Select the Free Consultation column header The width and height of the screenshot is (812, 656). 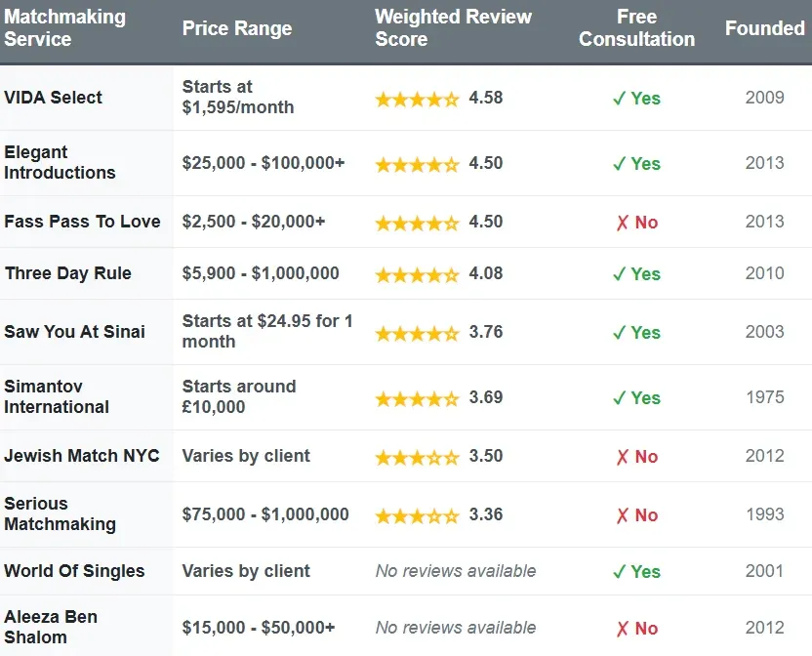636,28
